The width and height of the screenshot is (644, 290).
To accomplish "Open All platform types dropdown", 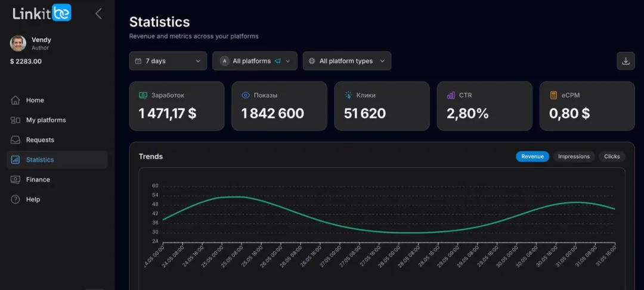I will click(347, 61).
